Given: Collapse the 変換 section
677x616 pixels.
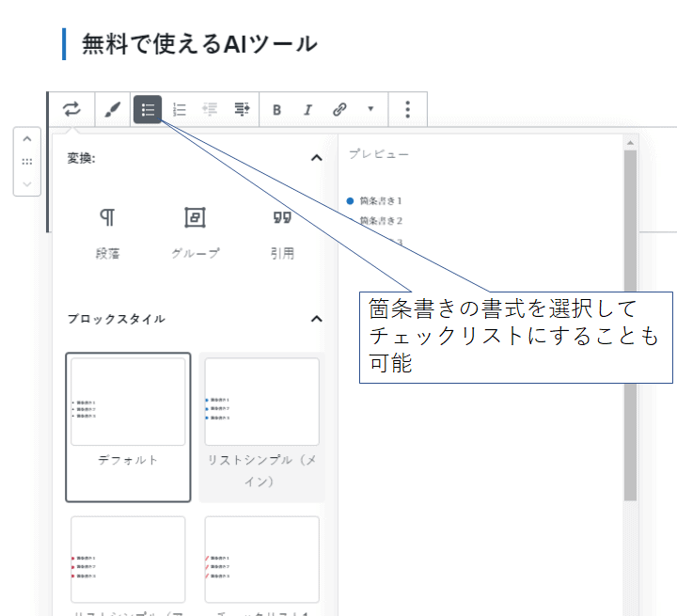Looking at the screenshot, I should point(316,158).
